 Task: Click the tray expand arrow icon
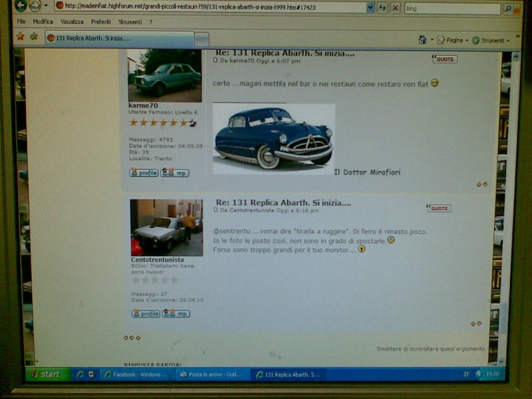coord(478,374)
